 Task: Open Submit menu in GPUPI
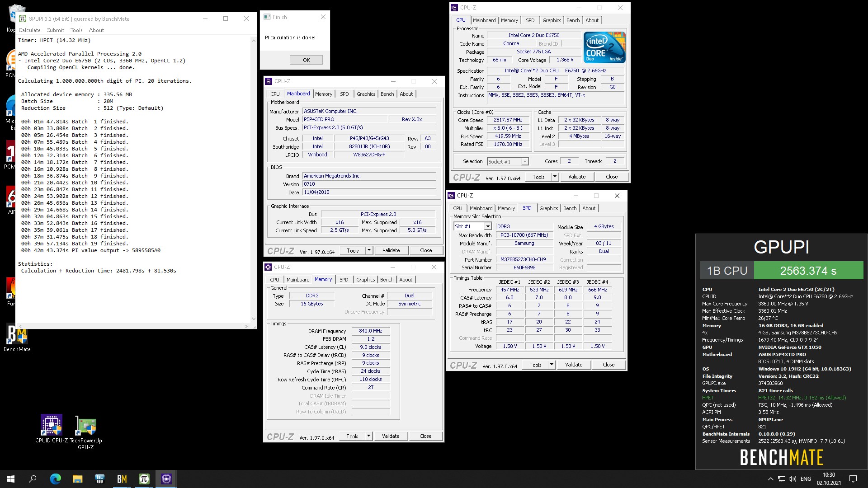56,30
